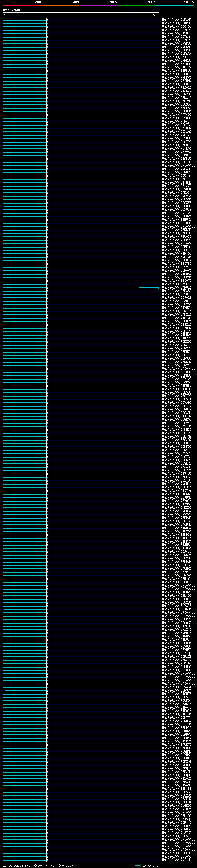Select the UniRef100_C4YU71 label
This screenshot has height=868, width=197.
click(x=177, y=308)
